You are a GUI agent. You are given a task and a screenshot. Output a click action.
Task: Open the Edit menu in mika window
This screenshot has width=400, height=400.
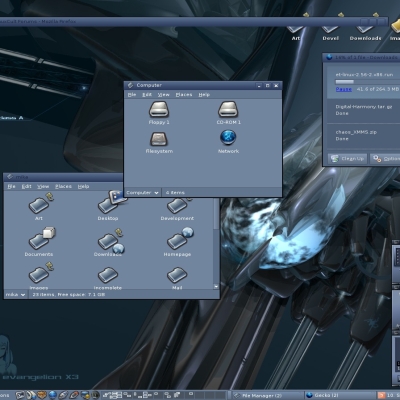coord(26,186)
